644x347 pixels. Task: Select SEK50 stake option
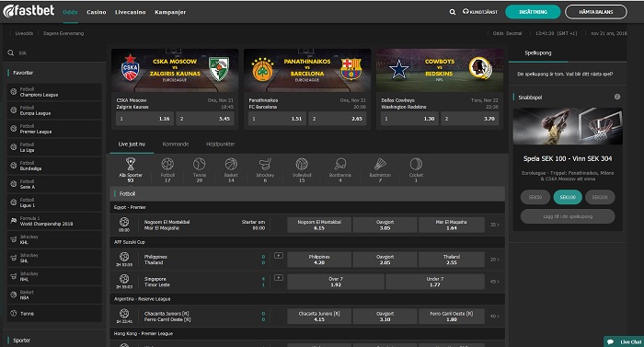535,197
